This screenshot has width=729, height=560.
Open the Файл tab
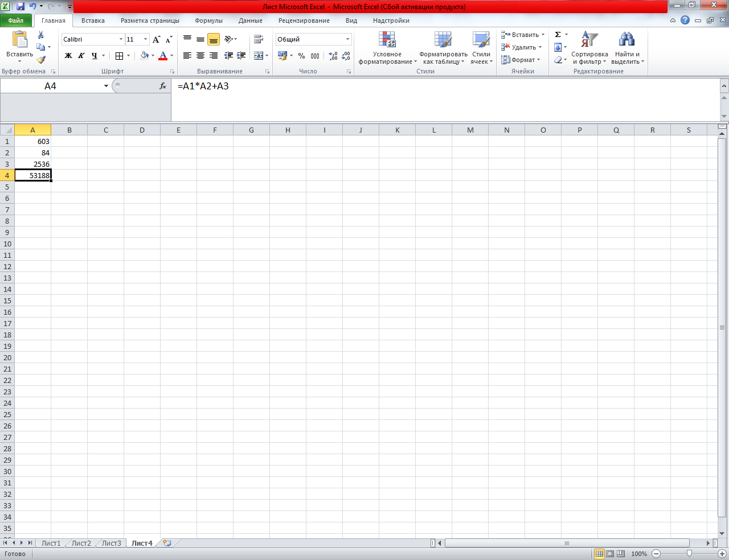coord(16,20)
